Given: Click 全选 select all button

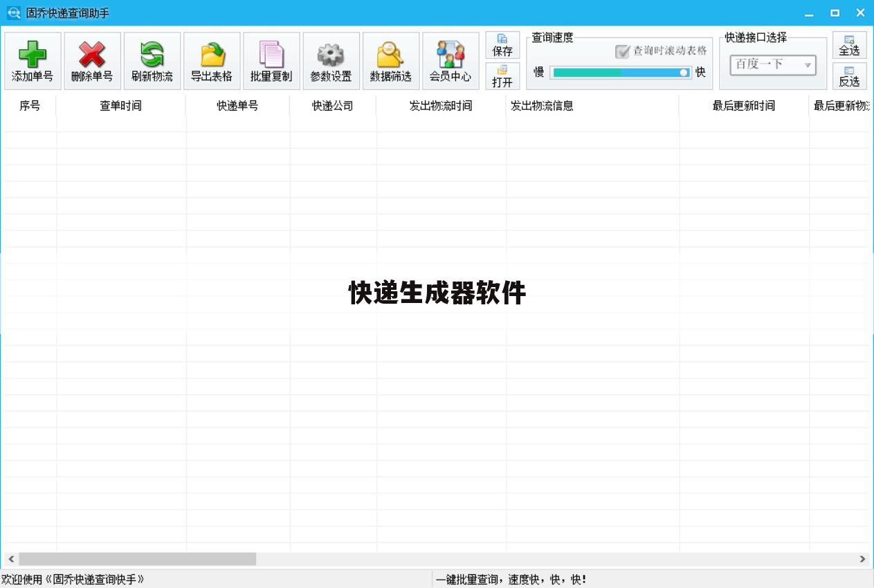Looking at the screenshot, I should click(x=849, y=46).
